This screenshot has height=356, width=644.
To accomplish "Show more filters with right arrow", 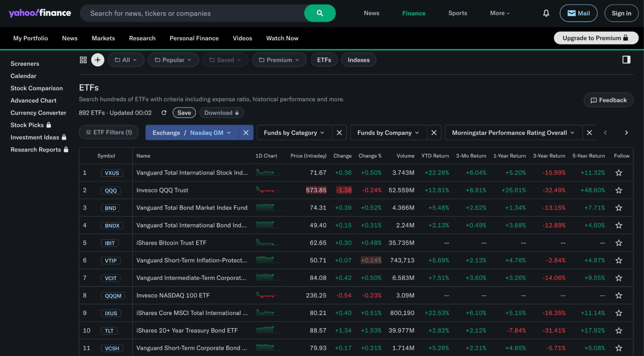I will click(x=626, y=133).
